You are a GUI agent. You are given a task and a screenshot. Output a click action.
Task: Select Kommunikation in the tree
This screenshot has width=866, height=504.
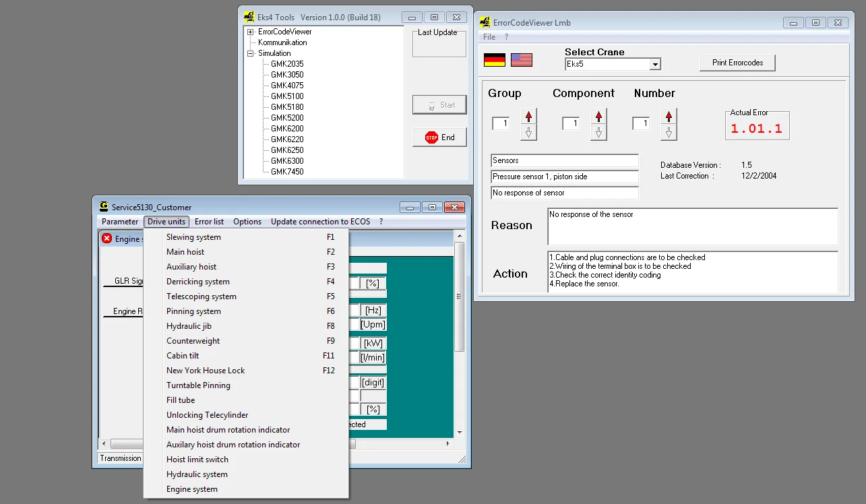(x=282, y=42)
